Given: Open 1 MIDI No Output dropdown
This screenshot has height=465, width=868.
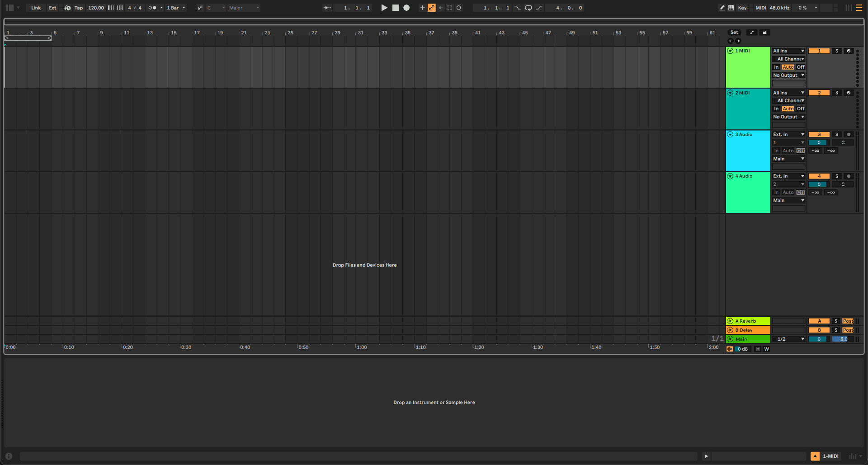Looking at the screenshot, I should click(789, 75).
